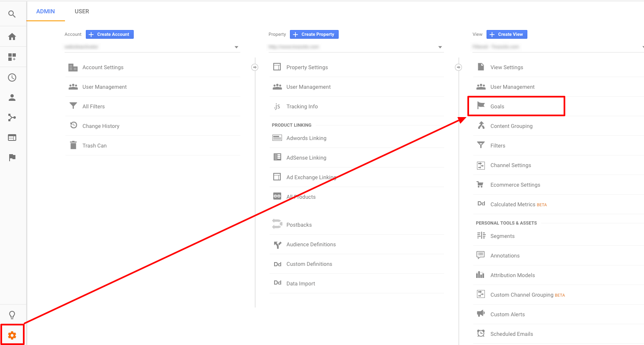Open the Admin gear icon in sidebar
644x345 pixels.
(12, 335)
